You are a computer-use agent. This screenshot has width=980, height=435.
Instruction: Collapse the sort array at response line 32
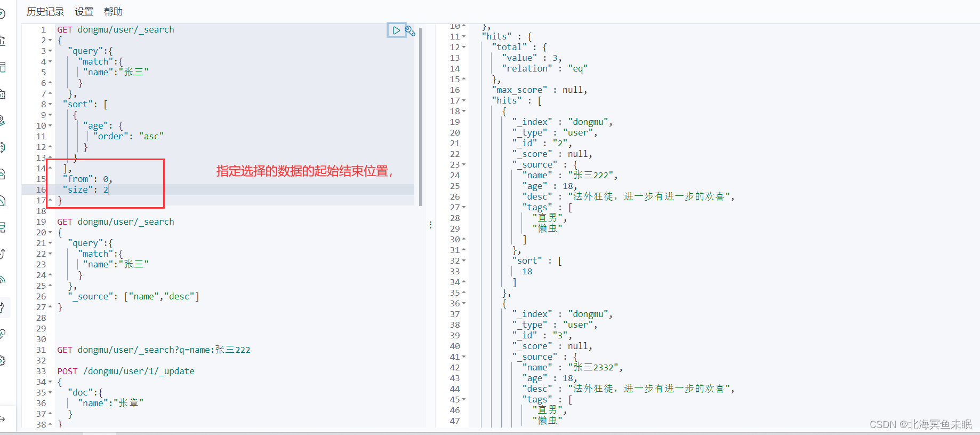[x=464, y=261]
